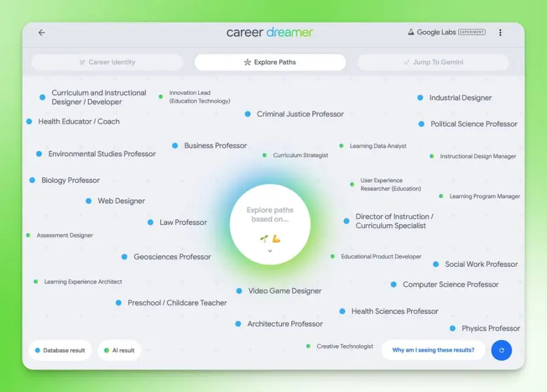
Task: Choose Learning Program Manager
Action: [x=480, y=196]
